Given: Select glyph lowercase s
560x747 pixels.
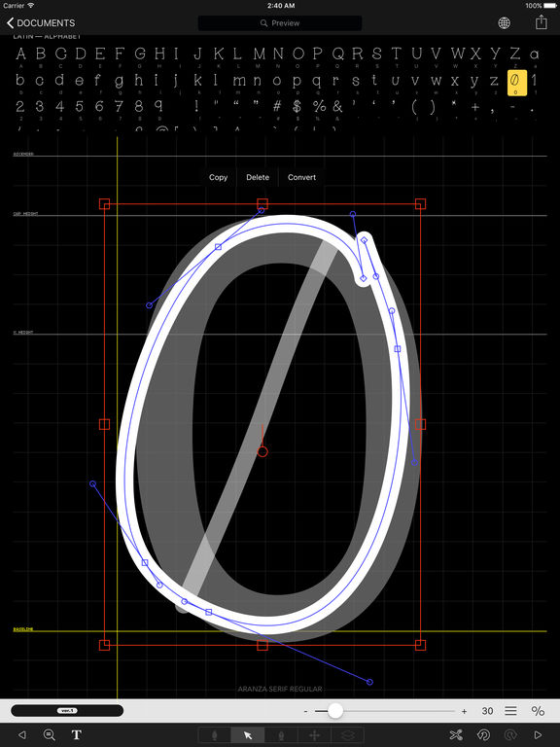Looking at the screenshot, I should coord(356,81).
